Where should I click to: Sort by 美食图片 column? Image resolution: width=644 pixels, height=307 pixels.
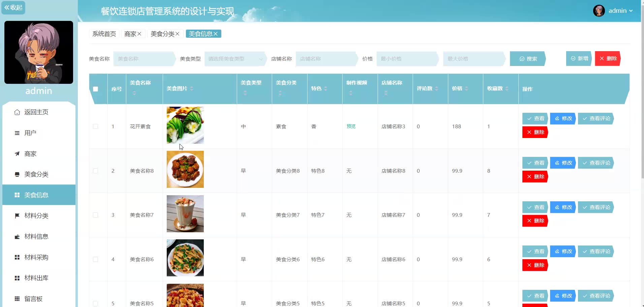click(x=192, y=89)
